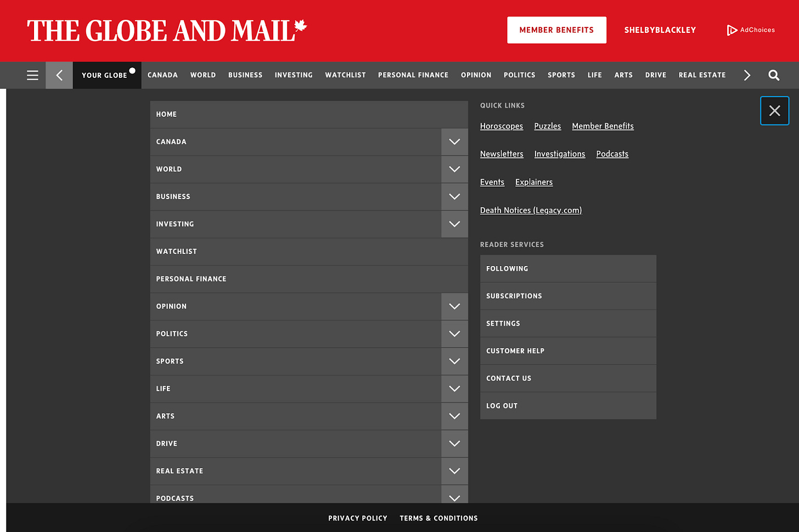Open the Investigations quick link
Image resolution: width=799 pixels, height=532 pixels.
coord(560,154)
